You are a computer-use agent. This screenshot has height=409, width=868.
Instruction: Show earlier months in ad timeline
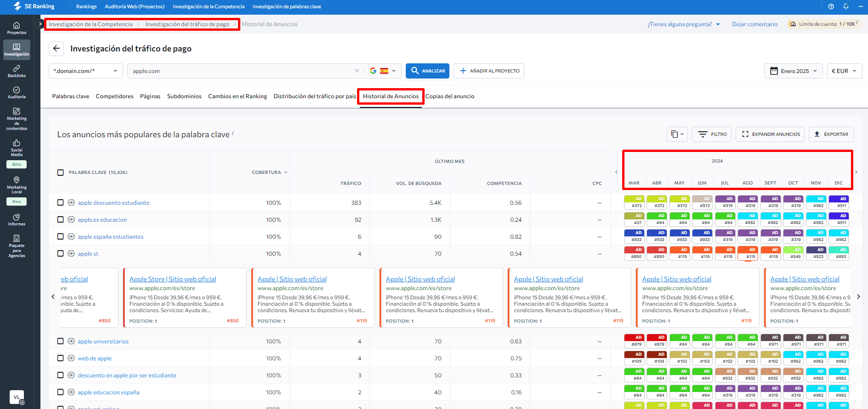point(616,172)
